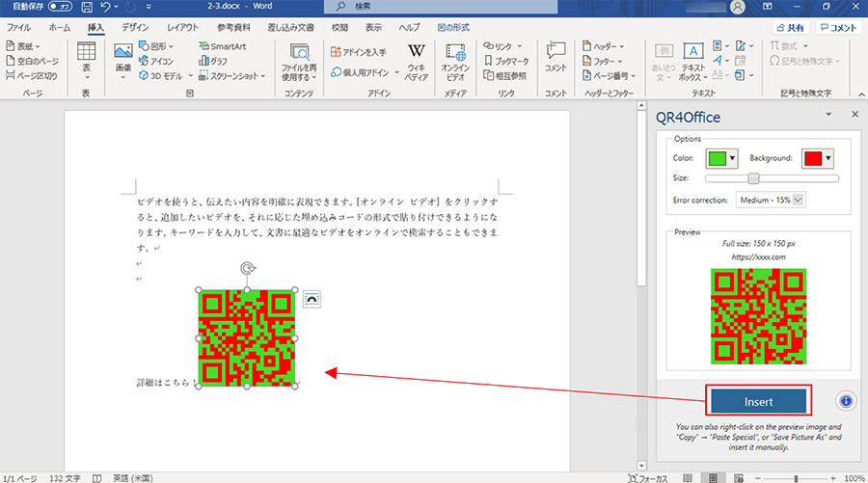
Task: Click the blue info icon beside Insert
Action: tap(846, 400)
